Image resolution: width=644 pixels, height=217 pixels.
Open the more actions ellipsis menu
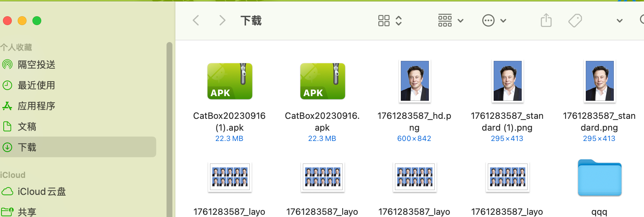tap(494, 21)
